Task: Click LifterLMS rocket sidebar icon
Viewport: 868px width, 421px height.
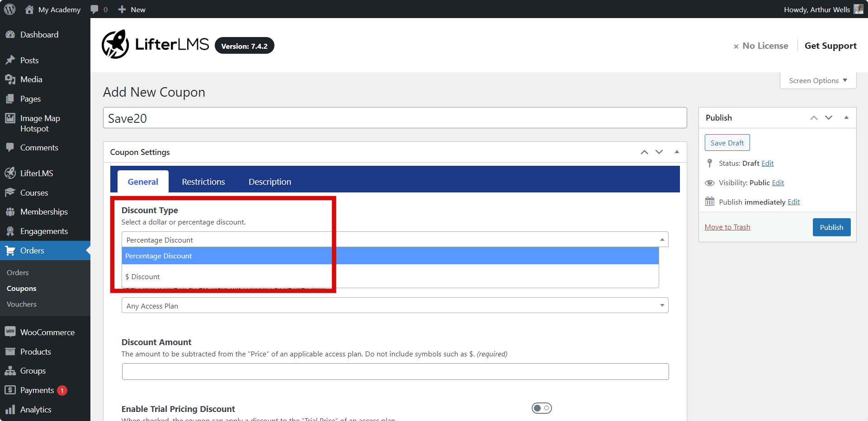Action: coord(10,173)
